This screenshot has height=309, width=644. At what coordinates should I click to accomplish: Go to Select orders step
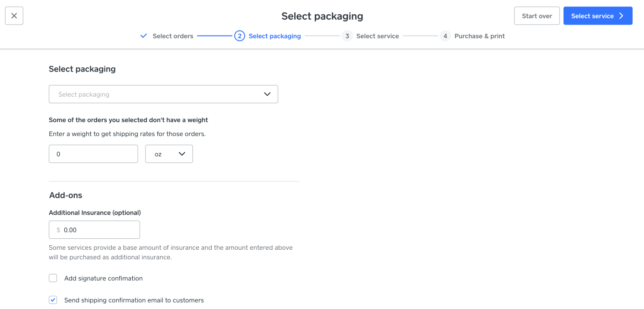coord(173,36)
